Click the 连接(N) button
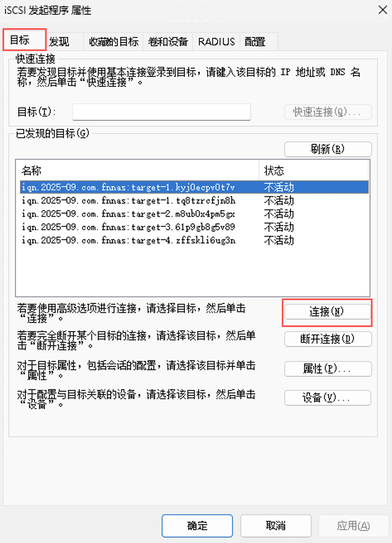The width and height of the screenshot is (392, 543). pyautogui.click(x=327, y=312)
